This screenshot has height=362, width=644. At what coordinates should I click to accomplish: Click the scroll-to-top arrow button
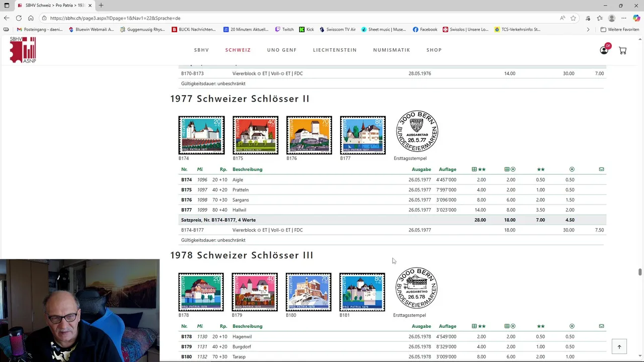click(x=619, y=346)
